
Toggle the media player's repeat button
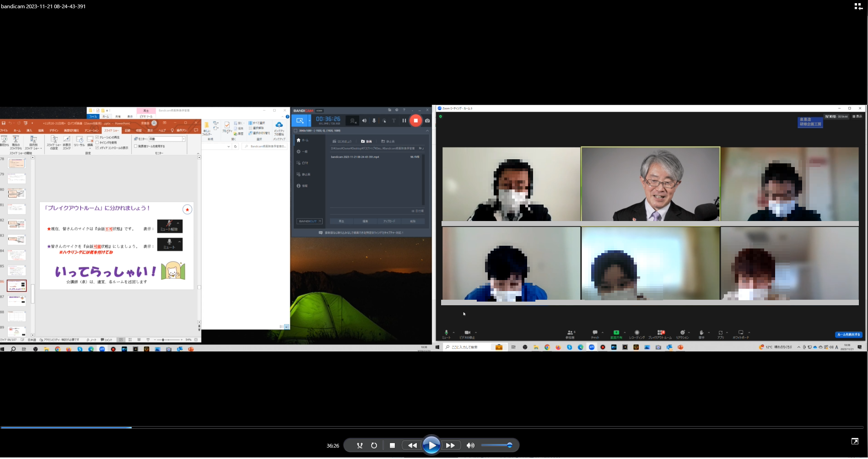click(x=374, y=445)
